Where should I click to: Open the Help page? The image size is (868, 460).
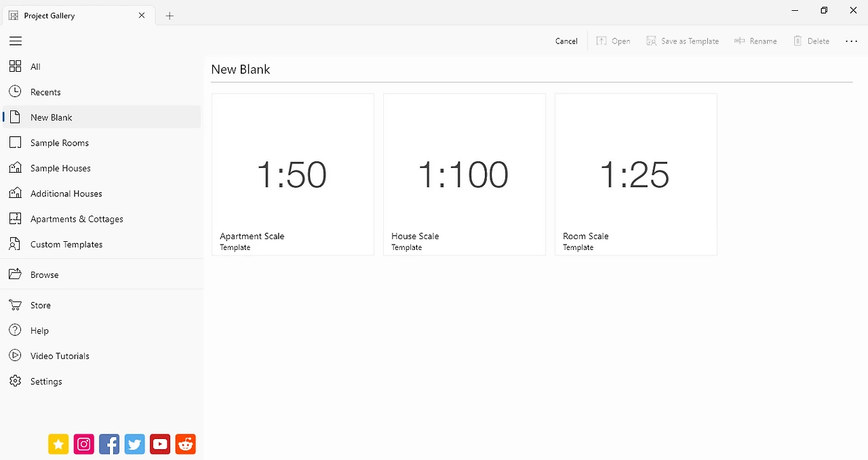tap(102, 331)
